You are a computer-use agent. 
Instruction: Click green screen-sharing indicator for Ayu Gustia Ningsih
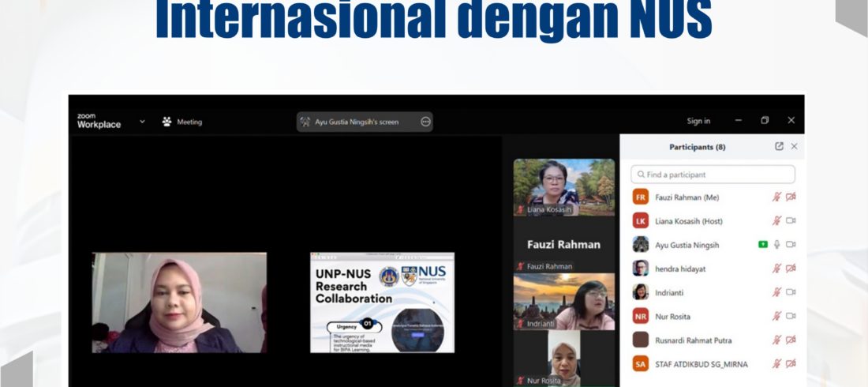pyautogui.click(x=763, y=245)
